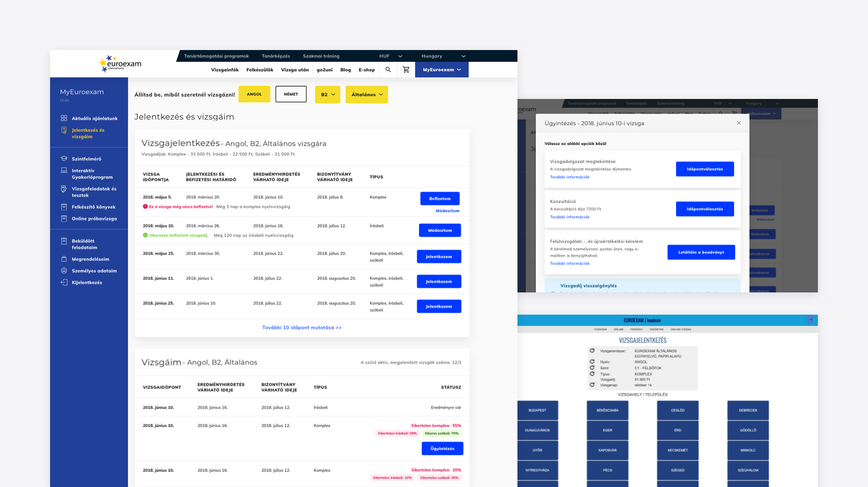Click Időpontválasztás for Konzultáció

click(705, 209)
